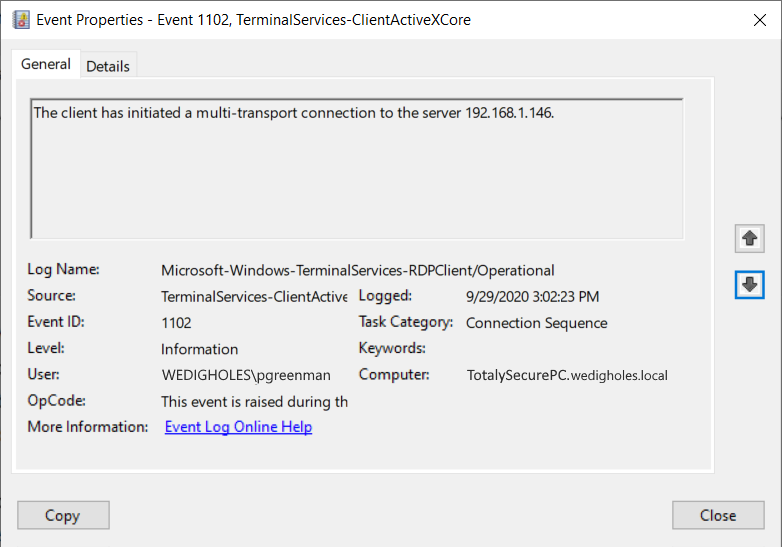The width and height of the screenshot is (782, 547).
Task: Close the dialog with the X button
Action: (760, 20)
